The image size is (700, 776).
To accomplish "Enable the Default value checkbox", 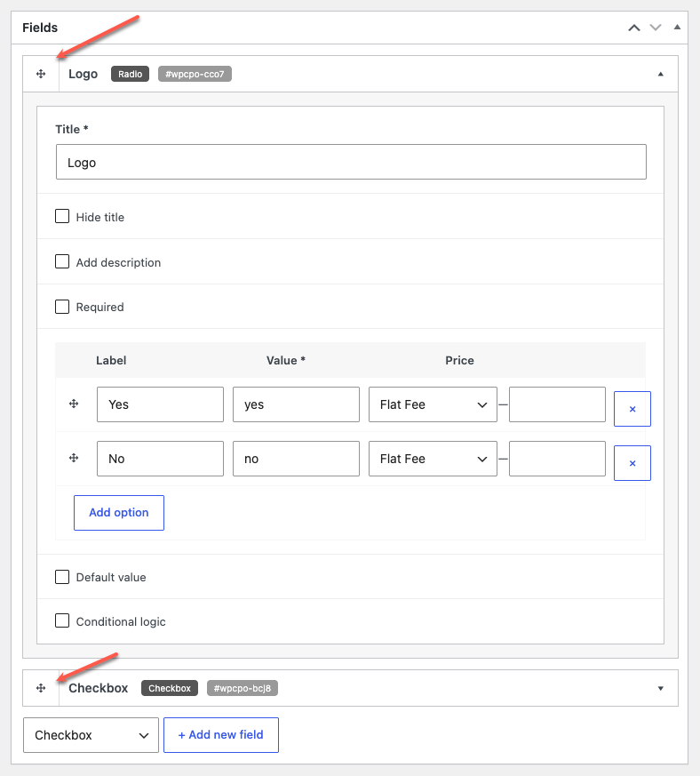I will click(62, 577).
